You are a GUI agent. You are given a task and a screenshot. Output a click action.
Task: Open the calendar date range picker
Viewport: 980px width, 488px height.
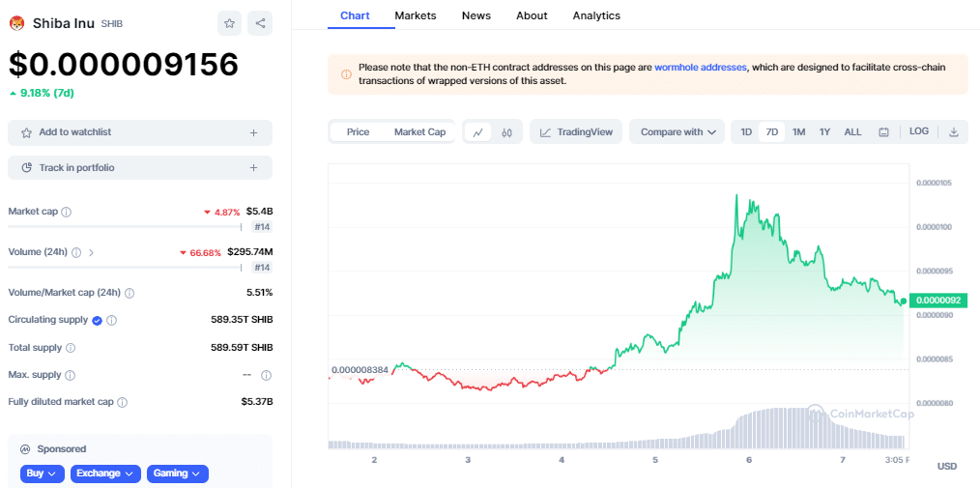pos(883,132)
